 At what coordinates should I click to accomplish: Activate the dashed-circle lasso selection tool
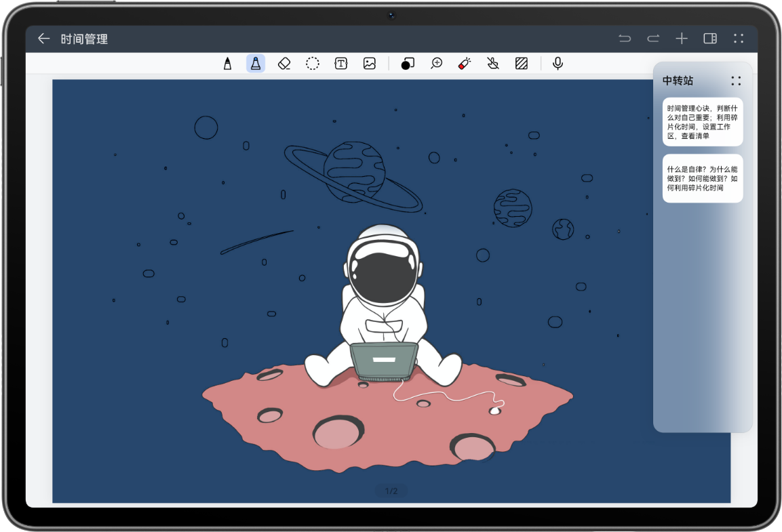pos(313,64)
